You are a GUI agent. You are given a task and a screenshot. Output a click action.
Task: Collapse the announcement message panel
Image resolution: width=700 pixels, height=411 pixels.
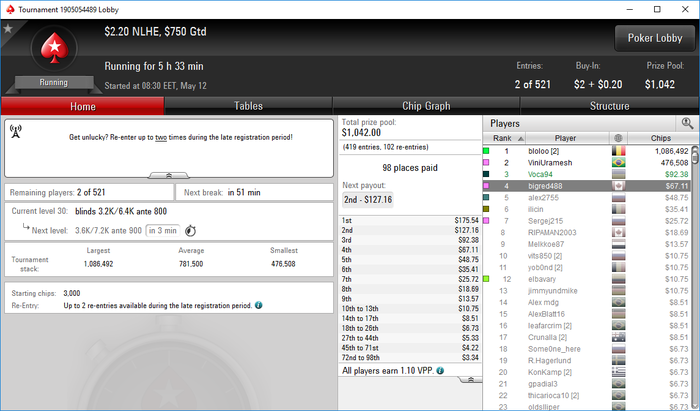coord(169,175)
